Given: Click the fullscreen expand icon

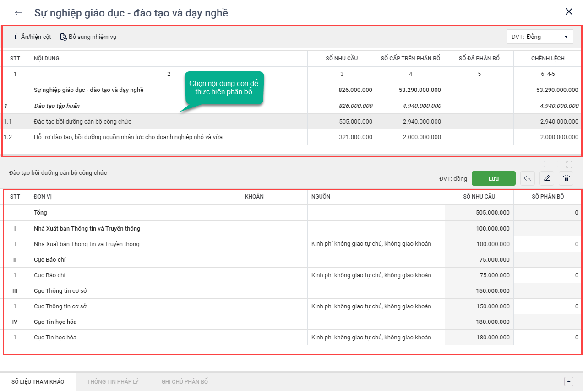Looking at the screenshot, I should click(569, 164).
